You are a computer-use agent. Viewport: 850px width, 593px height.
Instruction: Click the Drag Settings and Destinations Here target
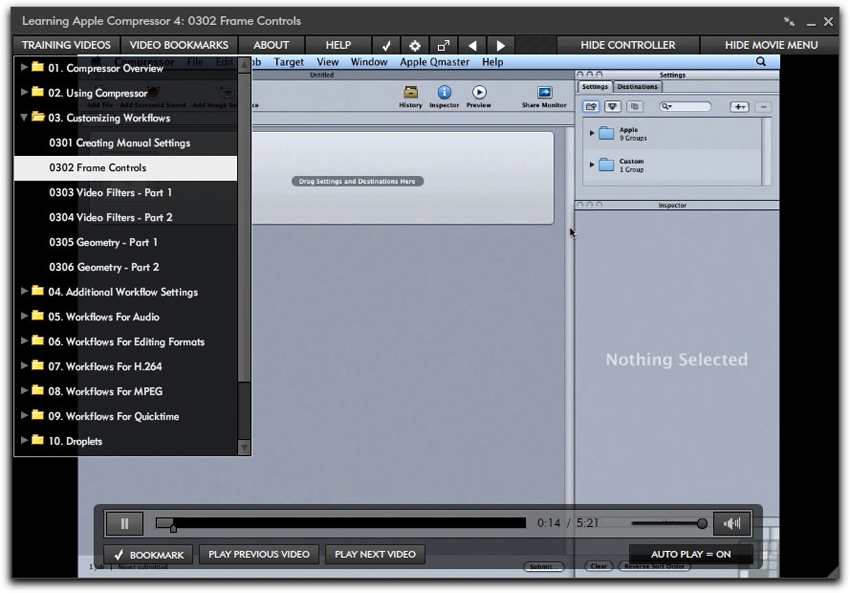357,181
